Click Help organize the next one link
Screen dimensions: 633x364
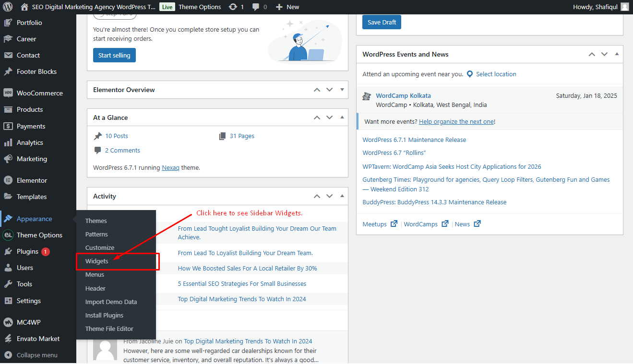click(456, 121)
